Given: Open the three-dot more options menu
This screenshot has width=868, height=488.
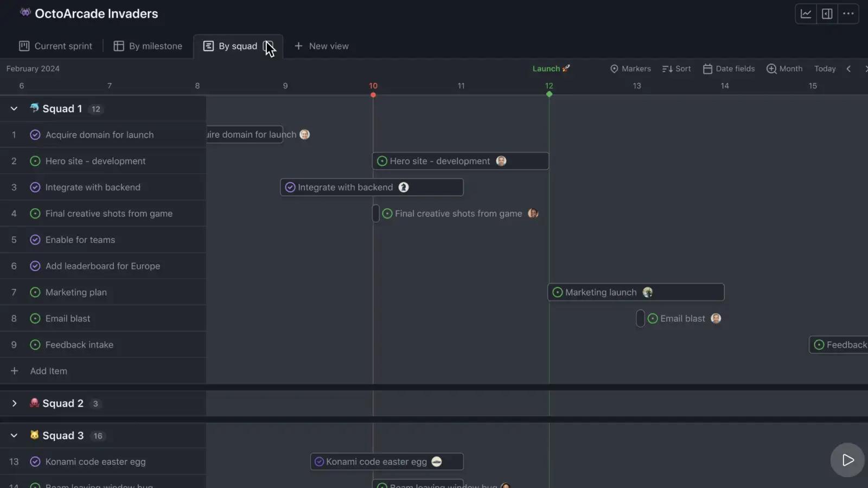Looking at the screenshot, I should 848,14.
